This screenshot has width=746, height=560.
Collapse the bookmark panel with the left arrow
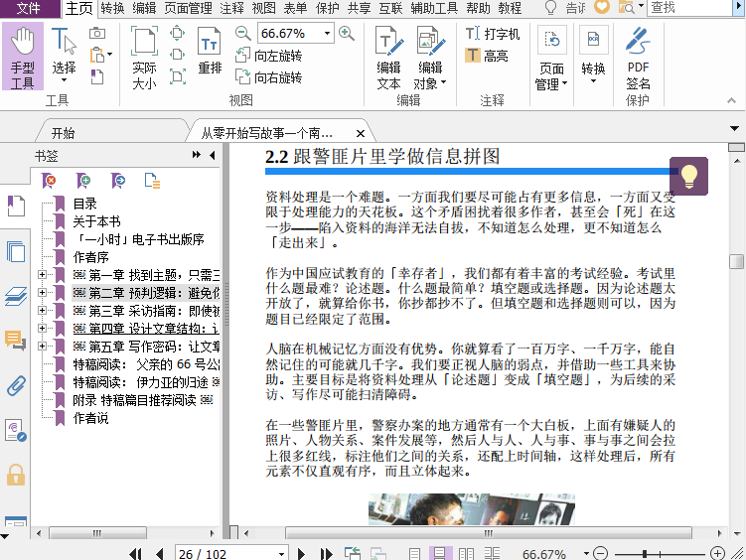point(213,155)
